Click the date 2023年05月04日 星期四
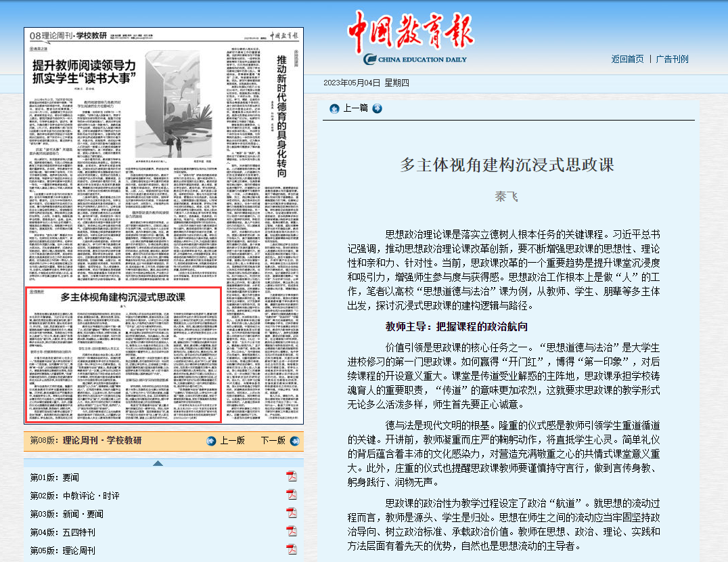The width and height of the screenshot is (728, 562). click(366, 83)
